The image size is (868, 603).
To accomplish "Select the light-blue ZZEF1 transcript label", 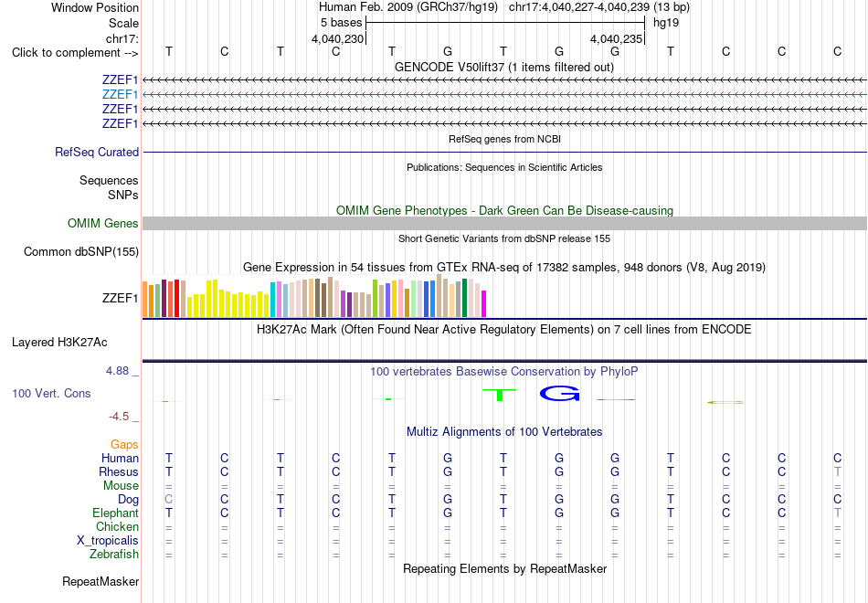I will [x=120, y=94].
